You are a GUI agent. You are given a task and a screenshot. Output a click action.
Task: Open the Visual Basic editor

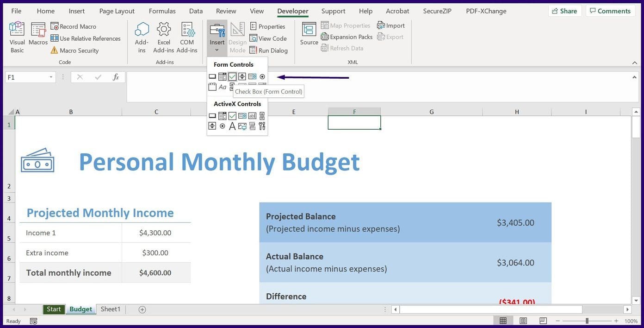(x=17, y=38)
